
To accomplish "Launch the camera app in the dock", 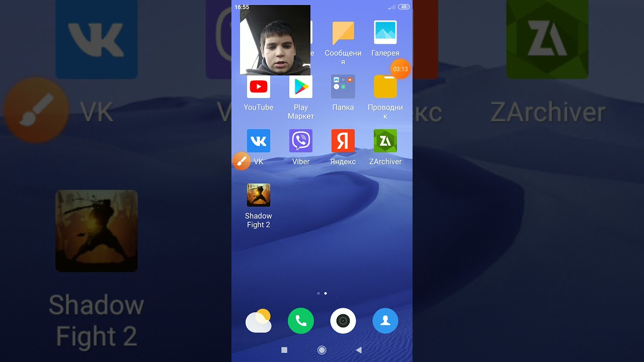I will click(343, 321).
